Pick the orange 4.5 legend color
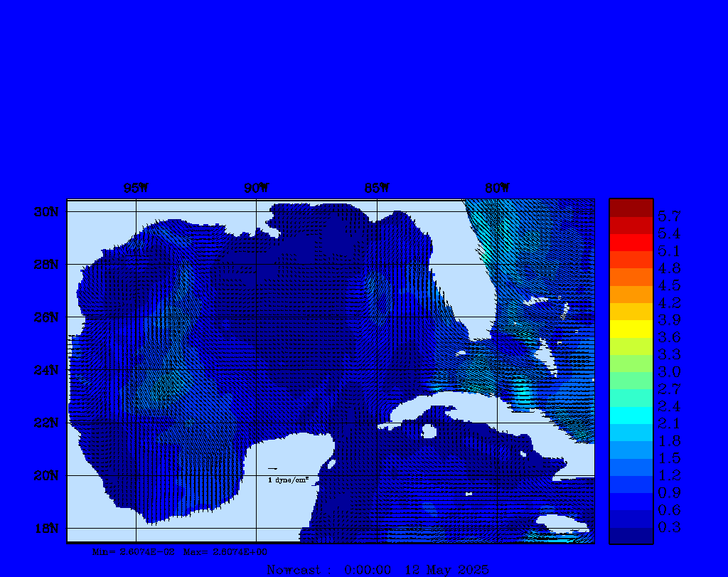Image resolution: width=728 pixels, height=577 pixels. (x=631, y=277)
